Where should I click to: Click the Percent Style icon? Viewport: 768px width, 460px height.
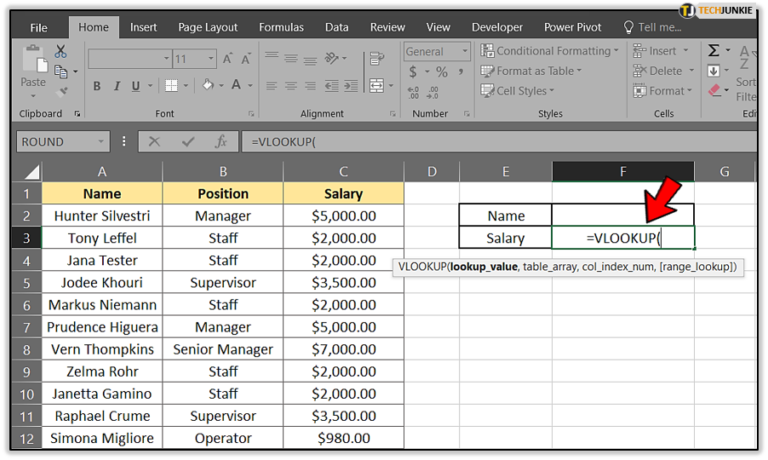tap(442, 72)
